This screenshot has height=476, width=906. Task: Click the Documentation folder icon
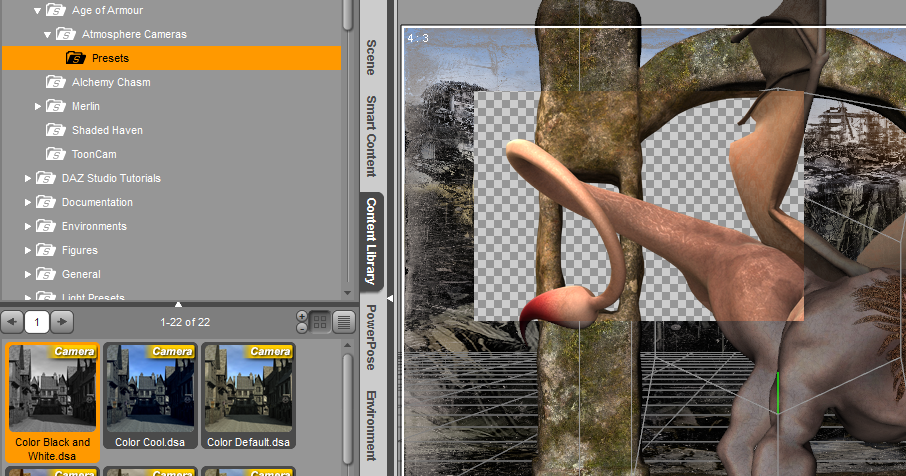(x=46, y=202)
